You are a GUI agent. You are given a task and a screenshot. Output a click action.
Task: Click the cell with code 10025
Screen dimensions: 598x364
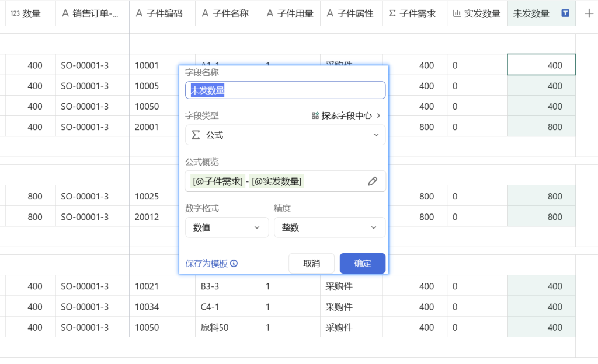pyautogui.click(x=154, y=196)
